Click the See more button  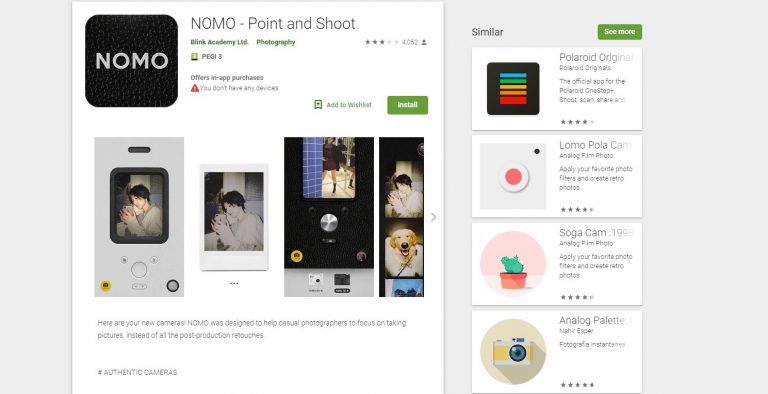click(620, 32)
